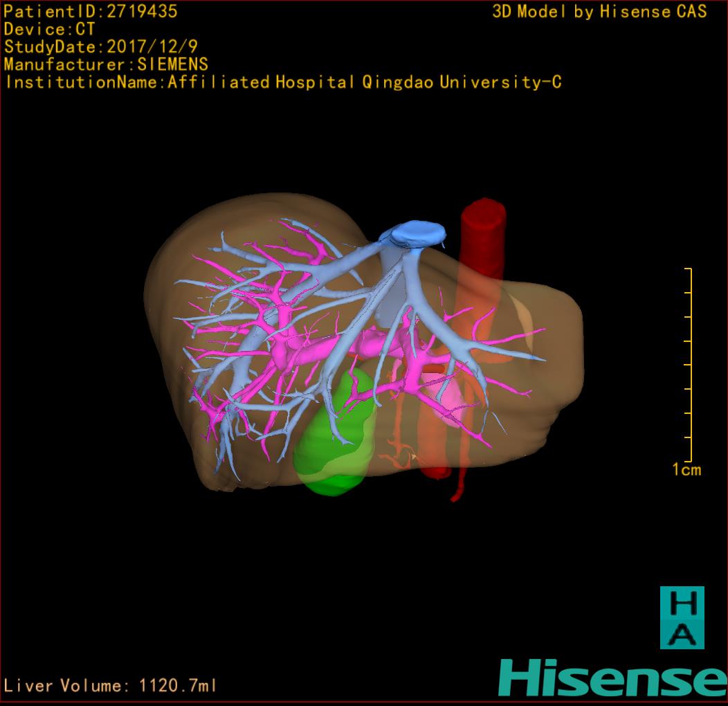Image resolution: width=728 pixels, height=706 pixels.
Task: Click the HA orientation indicator icon
Action: [x=682, y=617]
